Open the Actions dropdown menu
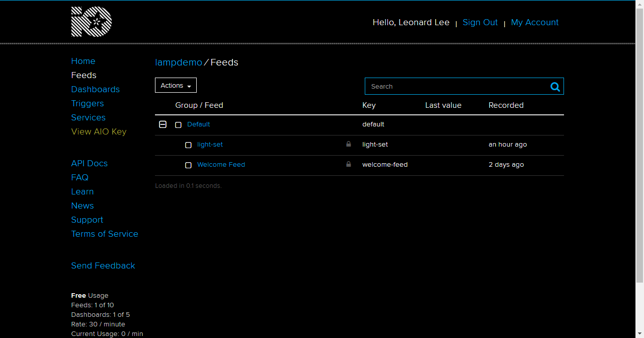This screenshot has height=338, width=644. coord(176,86)
